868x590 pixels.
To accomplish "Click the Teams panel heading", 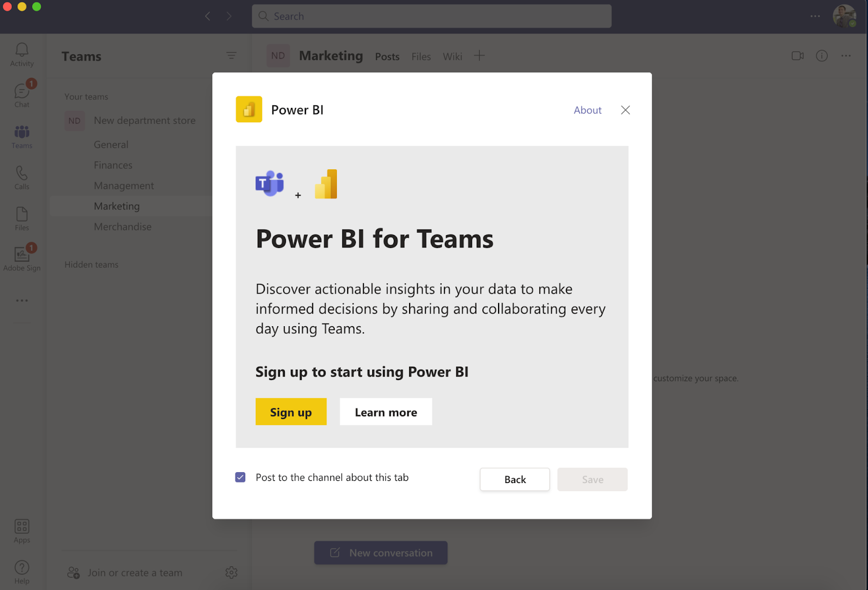I will click(81, 56).
